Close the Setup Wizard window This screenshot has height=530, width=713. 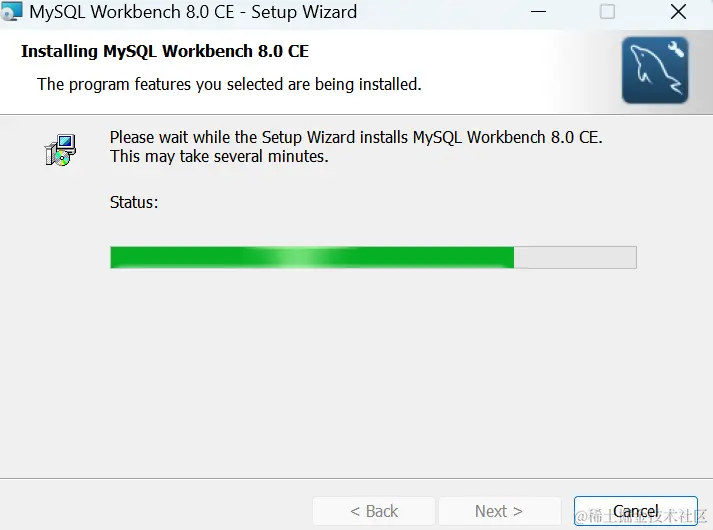coord(678,12)
